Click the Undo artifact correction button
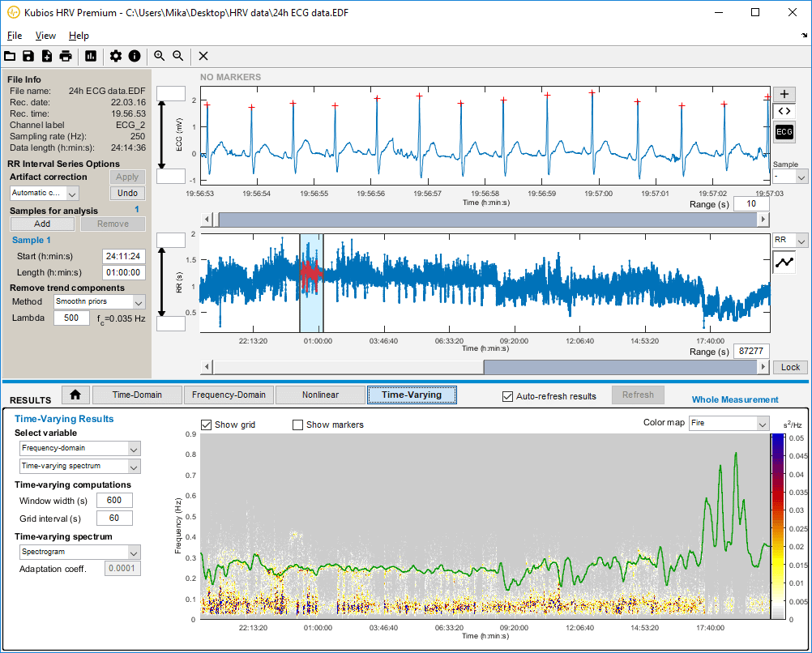The image size is (812, 653). 127,193
